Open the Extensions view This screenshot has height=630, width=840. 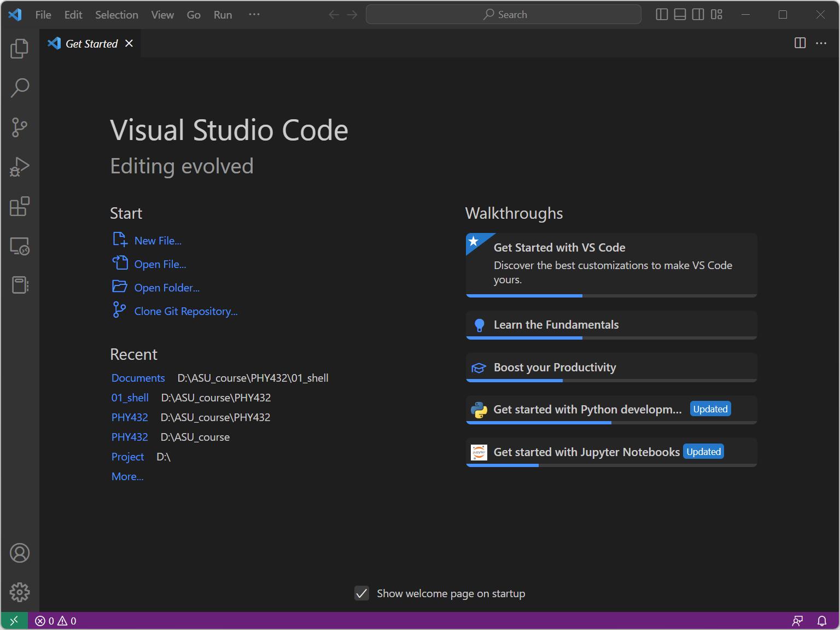[x=20, y=207]
